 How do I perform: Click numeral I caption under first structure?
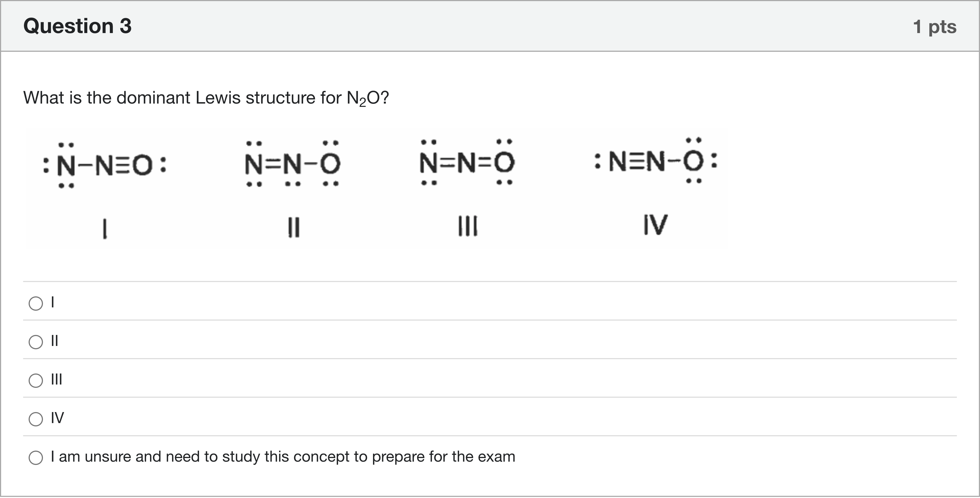tap(105, 228)
